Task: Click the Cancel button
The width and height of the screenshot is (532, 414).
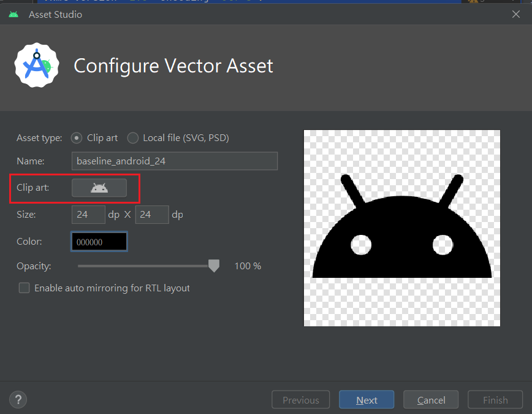Action: point(431,400)
